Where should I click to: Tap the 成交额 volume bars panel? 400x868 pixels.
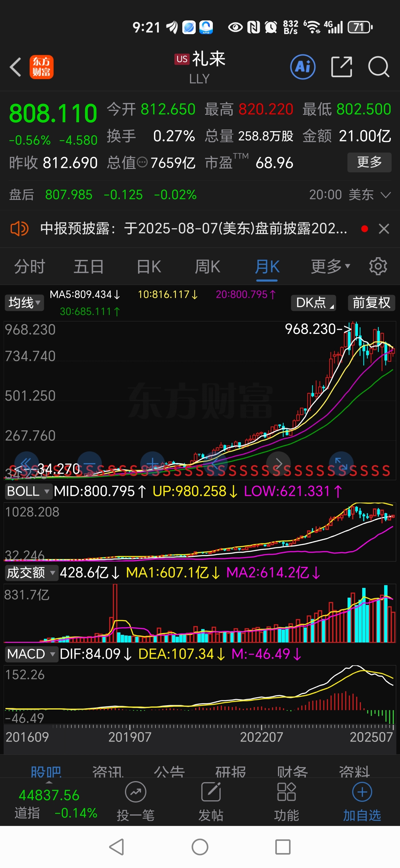[x=200, y=613]
